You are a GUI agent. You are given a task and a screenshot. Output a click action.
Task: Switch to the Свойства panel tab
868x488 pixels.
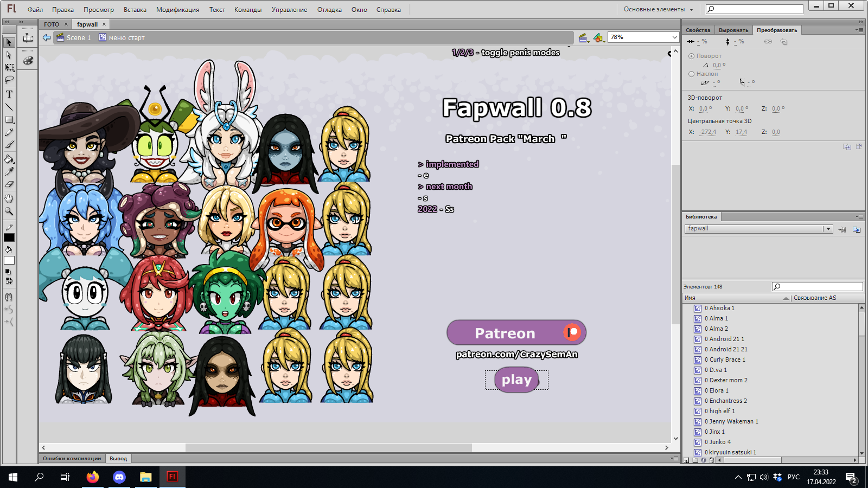[x=698, y=30]
